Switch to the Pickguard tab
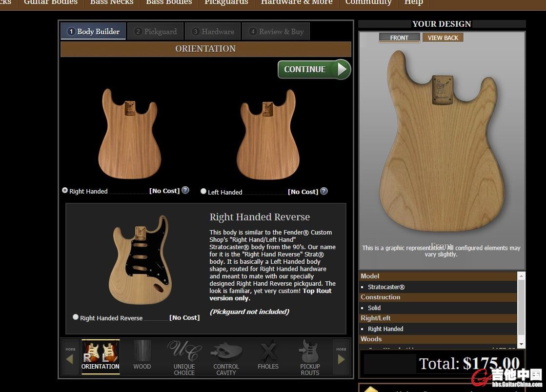This screenshot has height=392, width=546. point(156,32)
